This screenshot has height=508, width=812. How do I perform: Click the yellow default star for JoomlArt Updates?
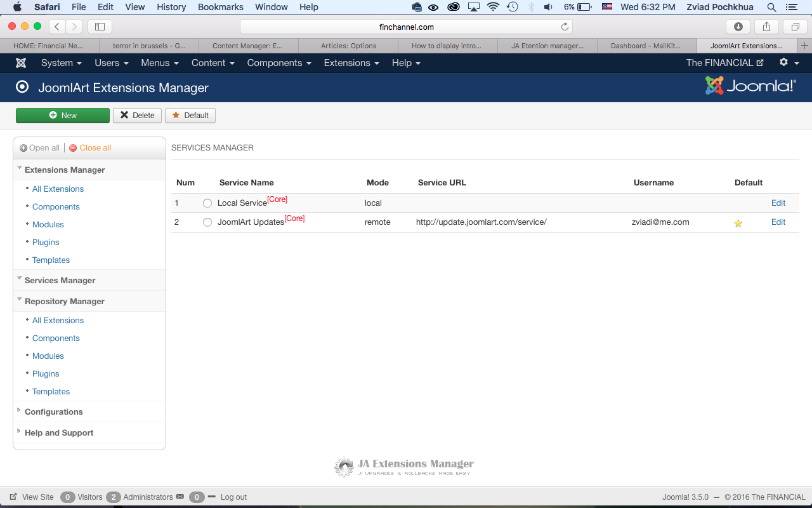(738, 223)
